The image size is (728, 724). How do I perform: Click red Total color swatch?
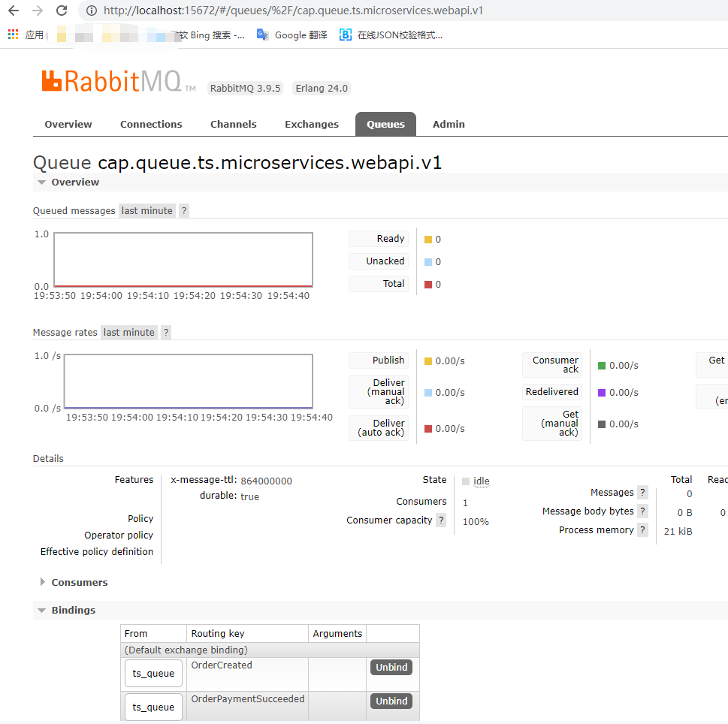428,285
